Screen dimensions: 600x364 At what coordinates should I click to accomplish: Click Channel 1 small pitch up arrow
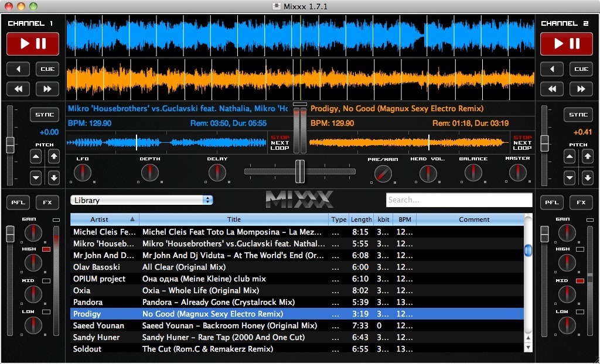(36, 157)
